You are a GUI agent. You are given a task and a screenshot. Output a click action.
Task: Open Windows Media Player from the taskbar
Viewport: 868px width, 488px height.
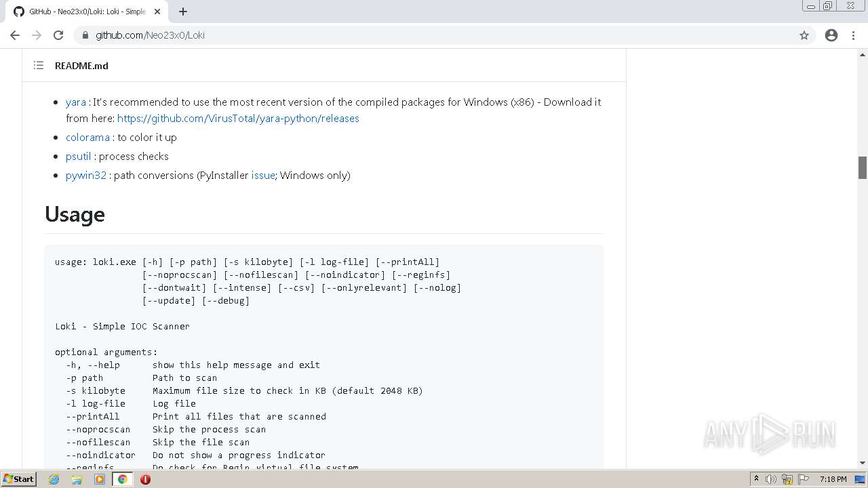click(100, 479)
